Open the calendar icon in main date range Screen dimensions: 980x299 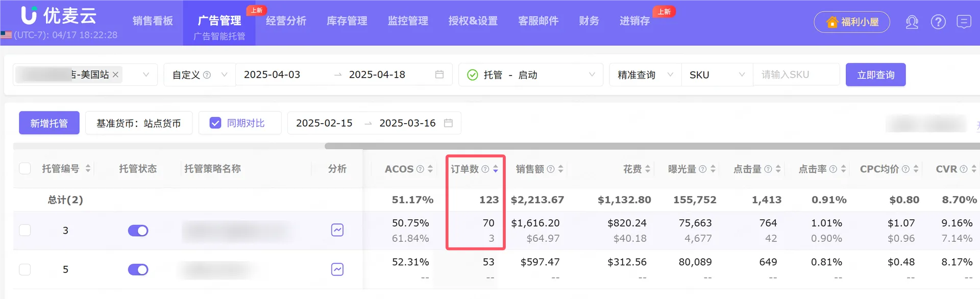point(439,75)
